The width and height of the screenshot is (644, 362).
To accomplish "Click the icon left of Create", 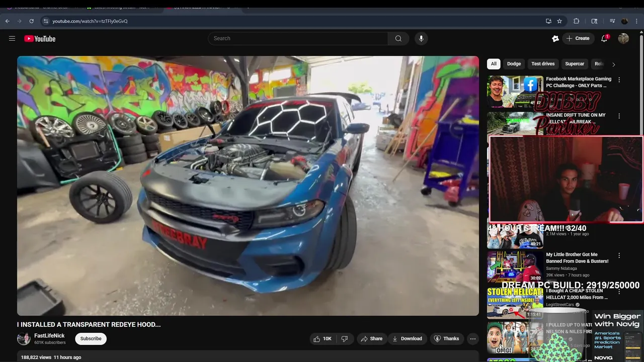I will 555,39.
